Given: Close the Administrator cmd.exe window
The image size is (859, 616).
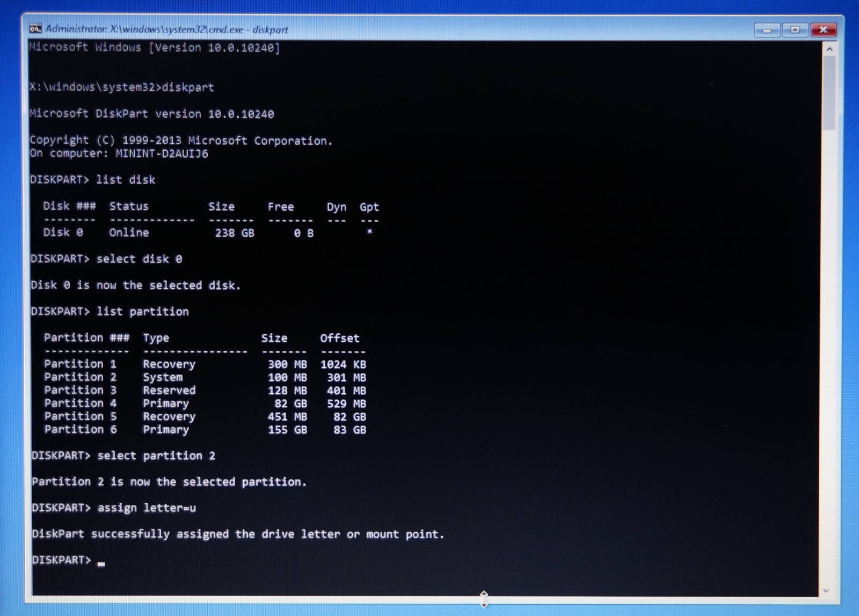Looking at the screenshot, I should click(x=823, y=30).
